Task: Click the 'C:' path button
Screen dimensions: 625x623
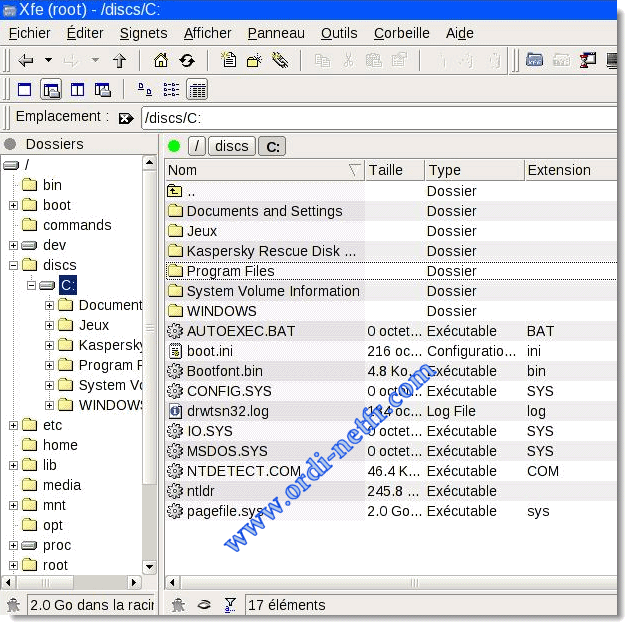Action: [x=272, y=146]
